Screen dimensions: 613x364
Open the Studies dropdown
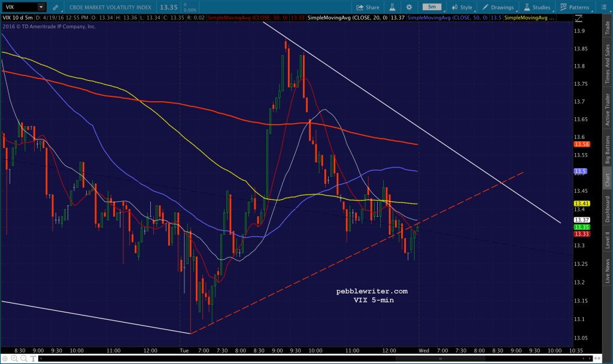coord(537,7)
